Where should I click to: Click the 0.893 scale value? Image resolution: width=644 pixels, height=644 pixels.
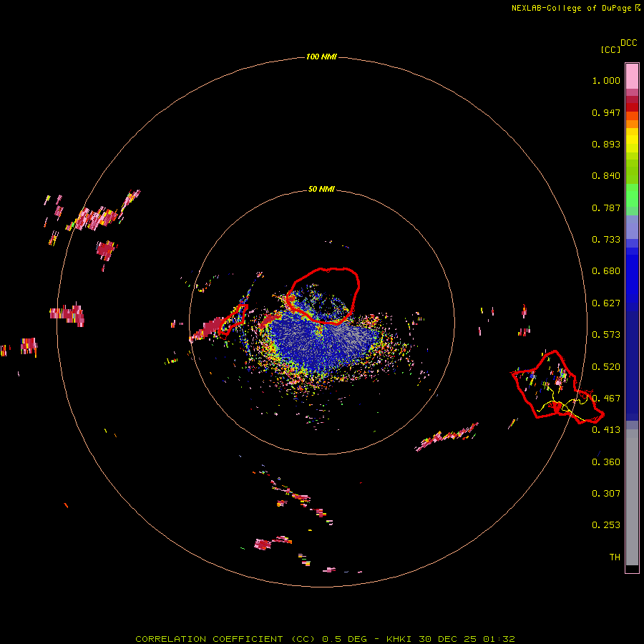(x=606, y=144)
